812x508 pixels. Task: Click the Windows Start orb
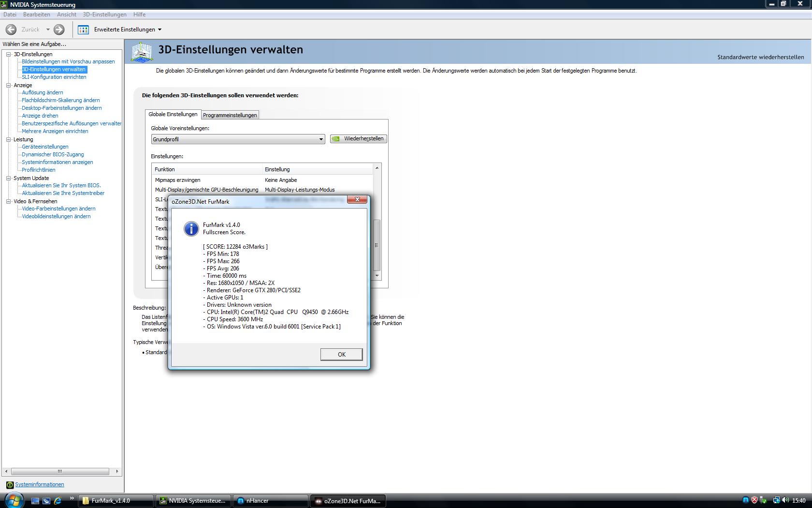[x=14, y=500]
